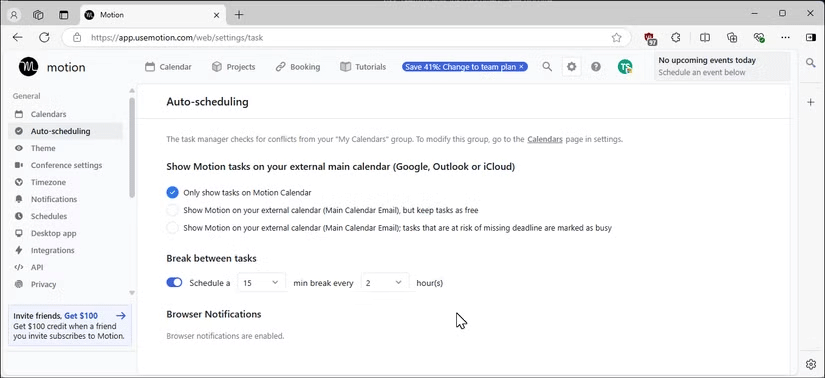The height and width of the screenshot is (378, 825).
Task: Click the Get $100 invite link
Action: tap(81, 316)
